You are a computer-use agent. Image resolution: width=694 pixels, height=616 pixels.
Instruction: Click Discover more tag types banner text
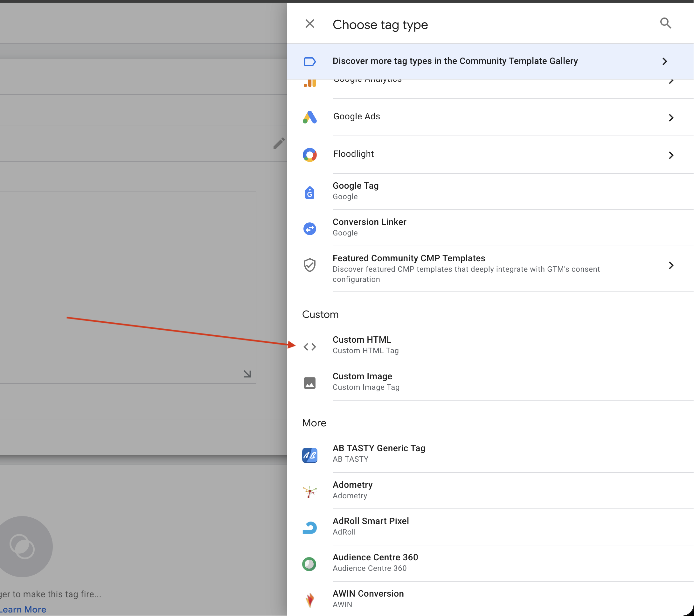[x=455, y=61]
